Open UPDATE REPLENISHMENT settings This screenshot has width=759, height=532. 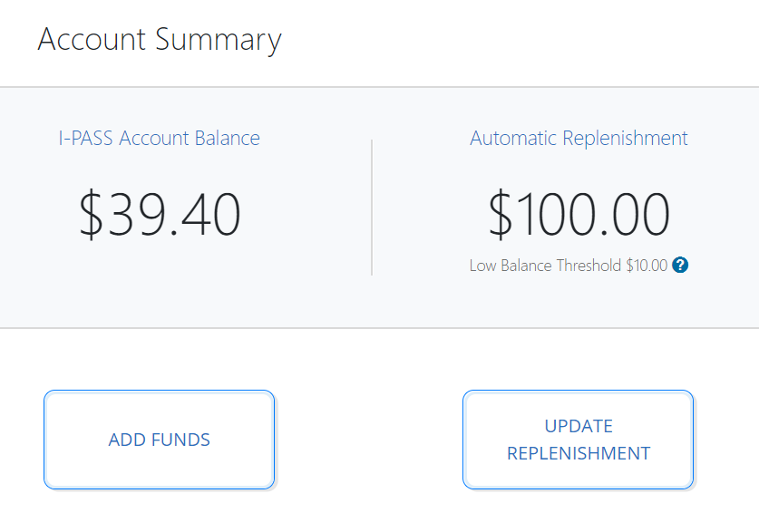tap(578, 440)
